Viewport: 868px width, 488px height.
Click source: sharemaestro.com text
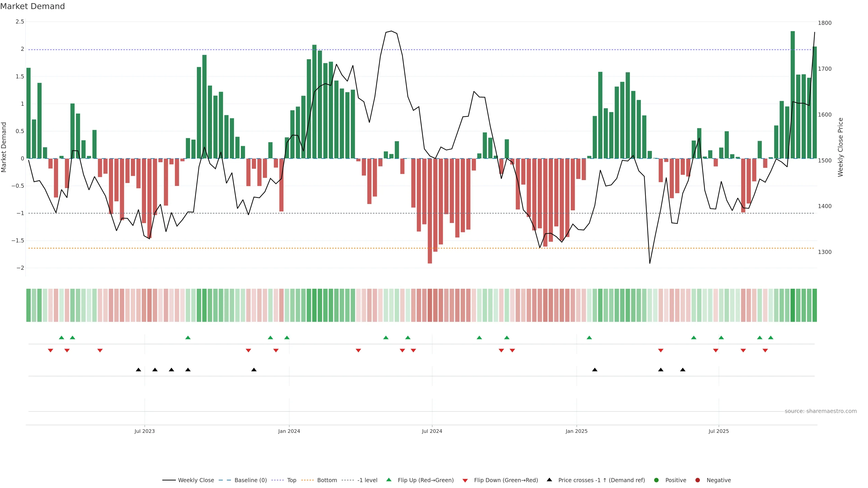coord(821,411)
